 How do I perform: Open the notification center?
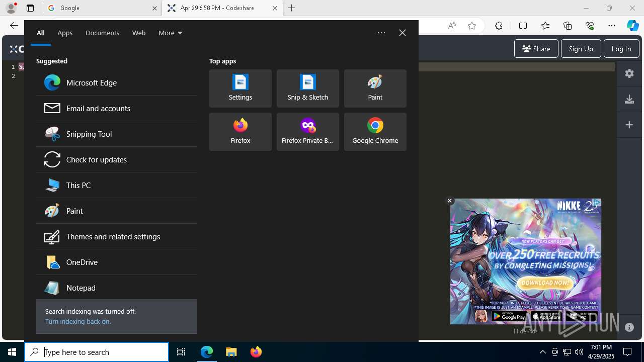point(627,352)
